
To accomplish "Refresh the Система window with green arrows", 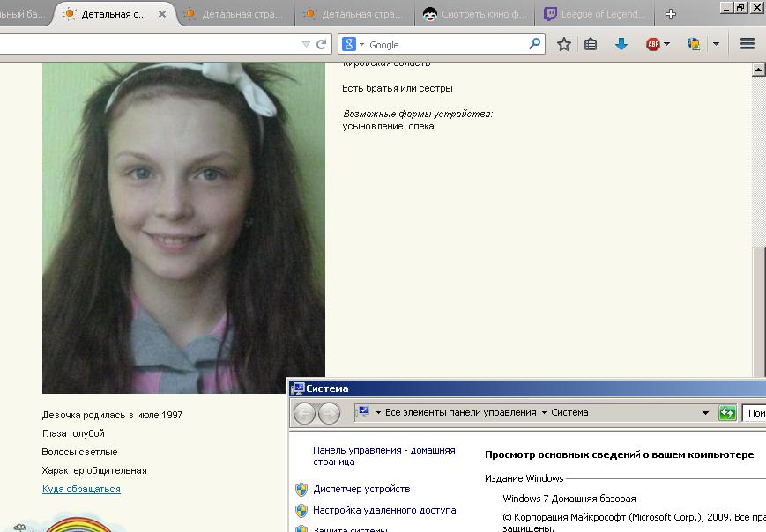I will point(727,413).
